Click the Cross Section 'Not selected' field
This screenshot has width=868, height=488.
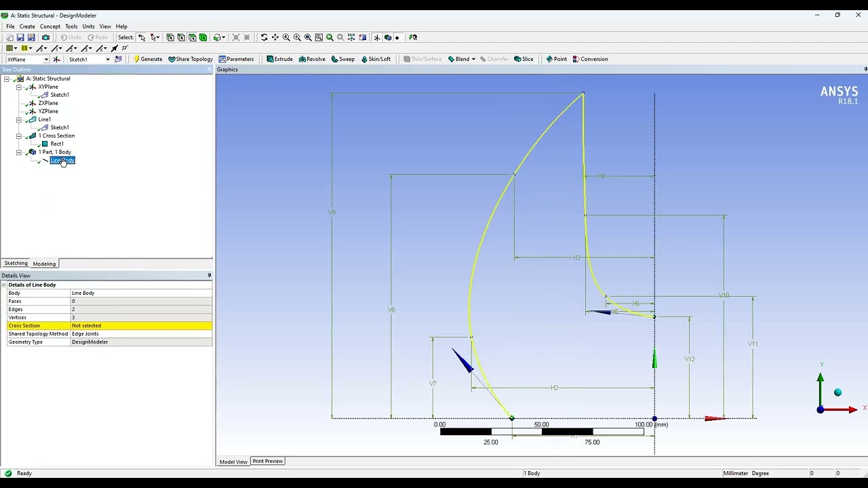141,325
